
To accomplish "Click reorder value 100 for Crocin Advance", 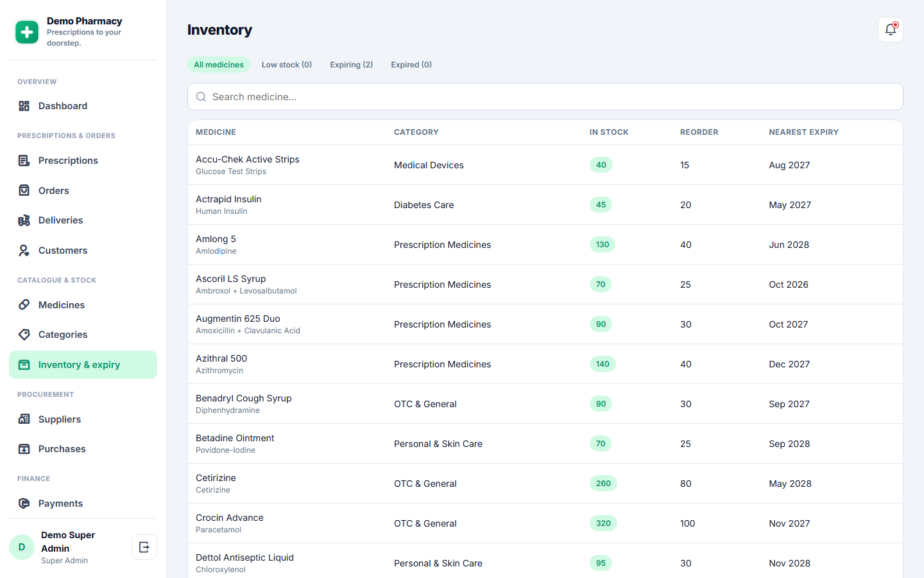I will 688,523.
